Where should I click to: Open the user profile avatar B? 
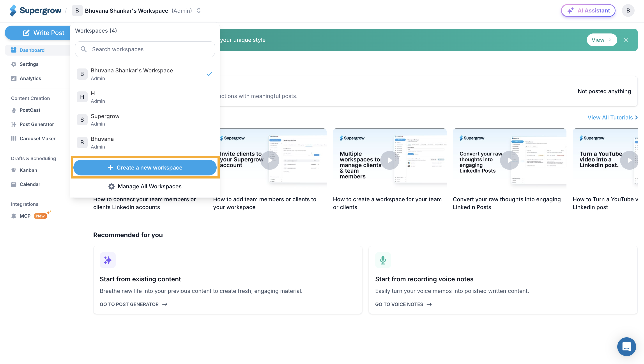pos(628,10)
